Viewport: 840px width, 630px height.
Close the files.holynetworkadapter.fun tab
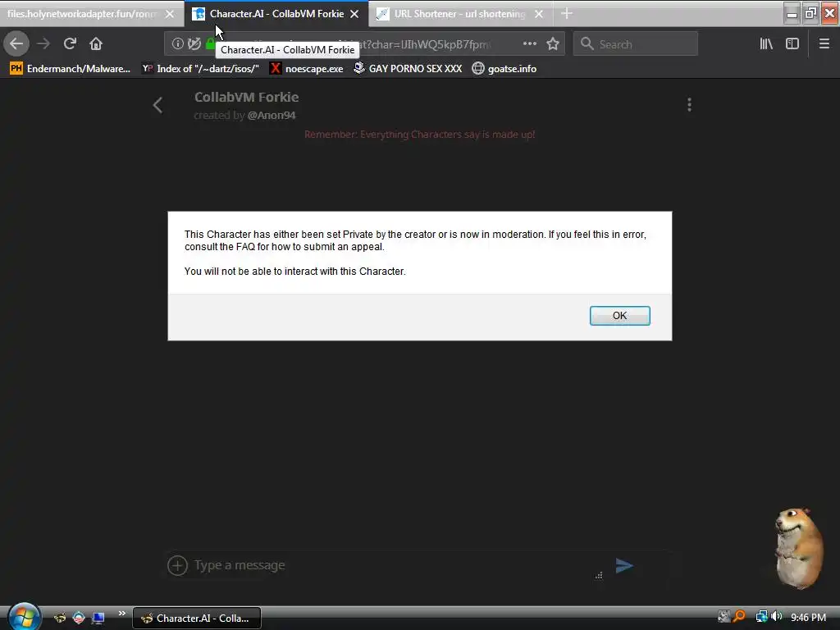coord(170,14)
